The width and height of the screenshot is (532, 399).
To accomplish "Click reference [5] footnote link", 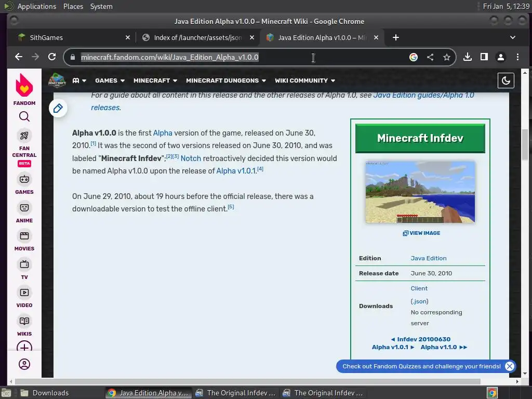I will 231,207.
